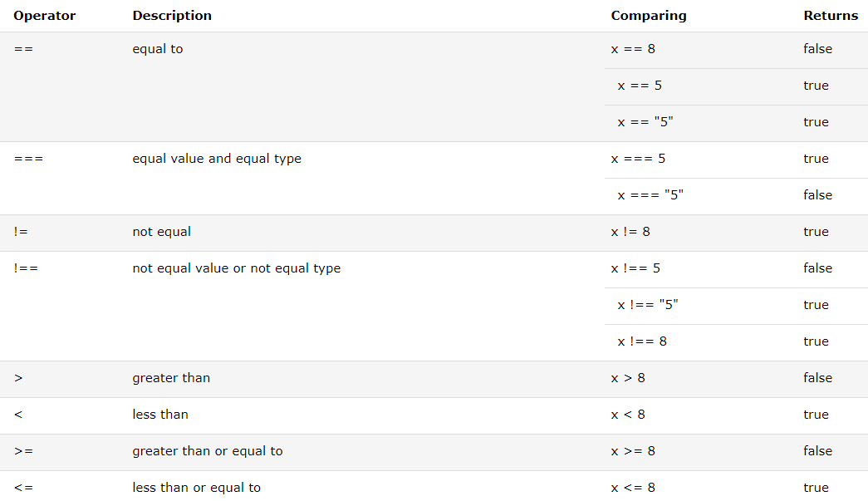Click the 'equal value and equal type' description
The height and width of the screenshot is (501, 868).
217,159
